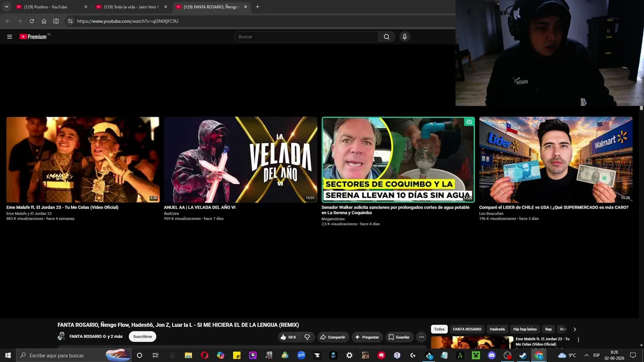This screenshot has height=362, width=644.
Task: Select the Rap filter chip
Action: 548,329
